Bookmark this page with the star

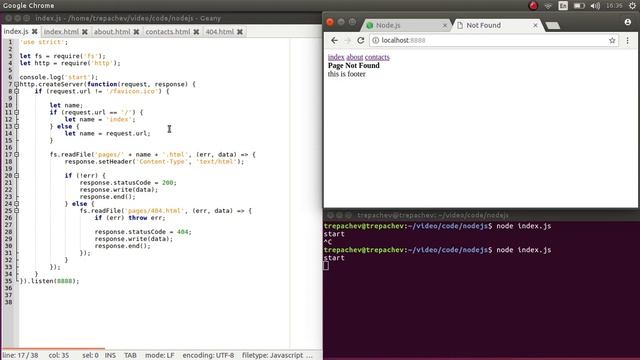tap(612, 40)
